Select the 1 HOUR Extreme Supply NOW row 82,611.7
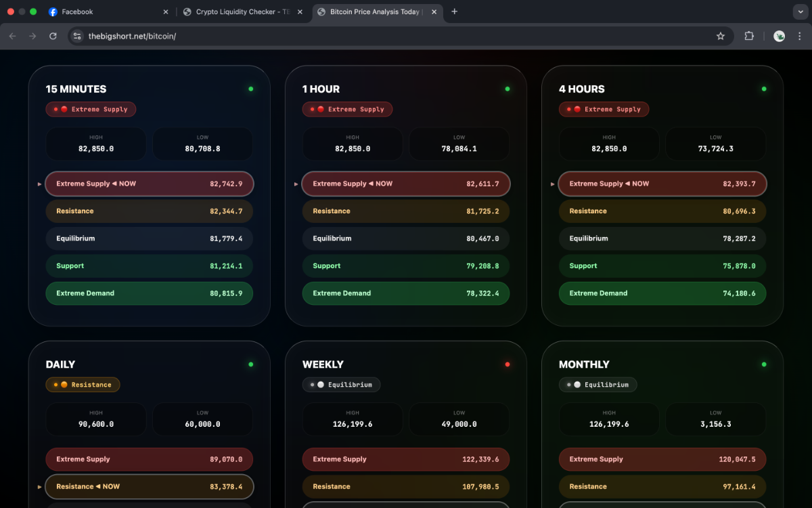The image size is (812, 508). point(406,184)
